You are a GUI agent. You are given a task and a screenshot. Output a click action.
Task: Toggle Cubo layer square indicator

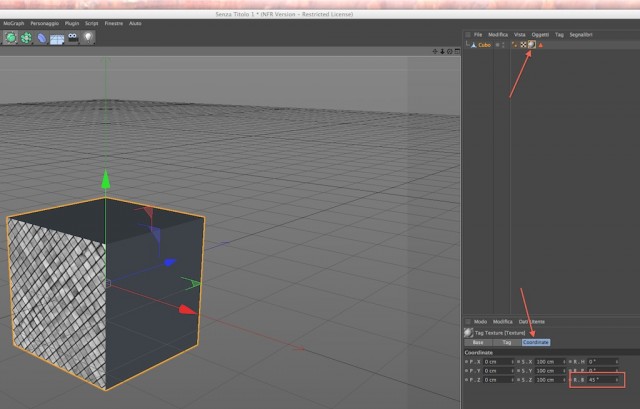click(x=497, y=45)
